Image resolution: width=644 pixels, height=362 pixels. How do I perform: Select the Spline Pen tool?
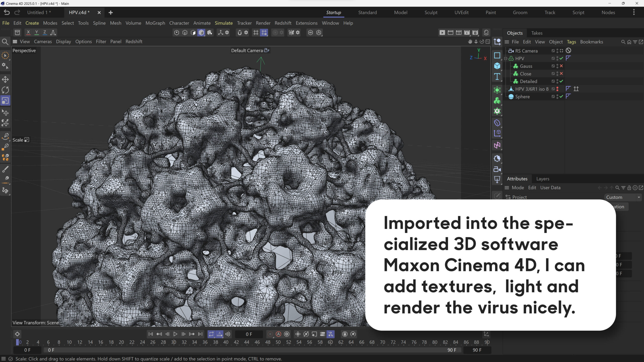coord(5,136)
